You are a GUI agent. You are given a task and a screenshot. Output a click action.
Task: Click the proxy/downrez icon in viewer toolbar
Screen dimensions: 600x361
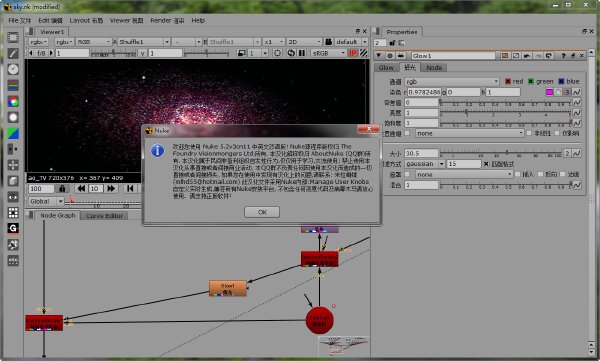coord(241,53)
